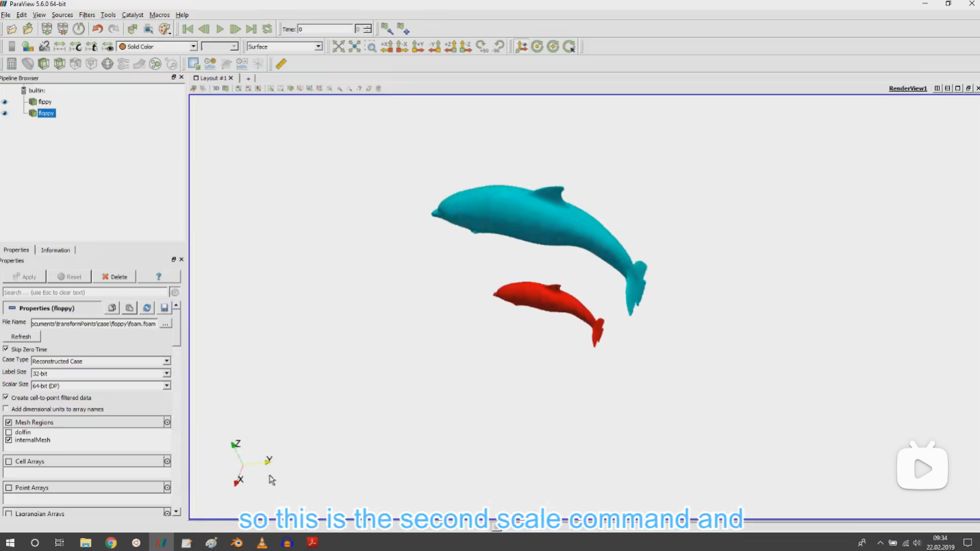
Task: Apply the Clip filter icon
Action: [x=44, y=64]
